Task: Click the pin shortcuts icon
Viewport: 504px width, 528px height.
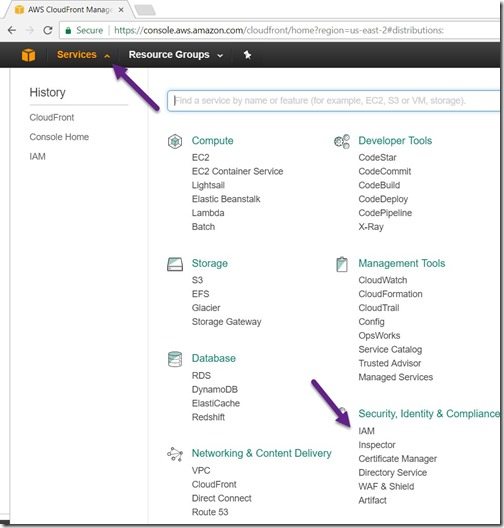Action: tap(247, 55)
